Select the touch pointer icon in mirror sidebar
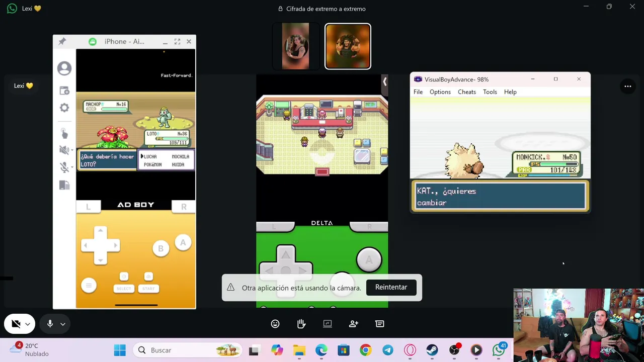The width and height of the screenshot is (644, 362). [x=64, y=133]
